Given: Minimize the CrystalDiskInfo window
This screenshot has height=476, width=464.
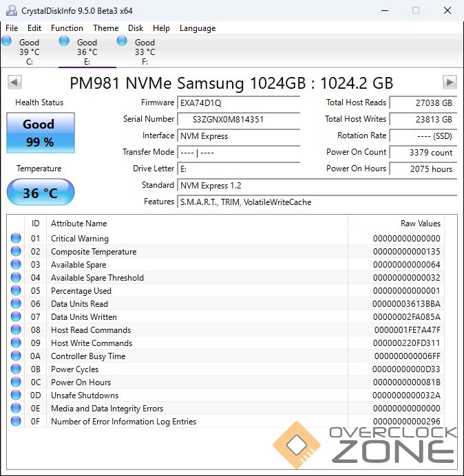Looking at the screenshot, I should coord(385,10).
